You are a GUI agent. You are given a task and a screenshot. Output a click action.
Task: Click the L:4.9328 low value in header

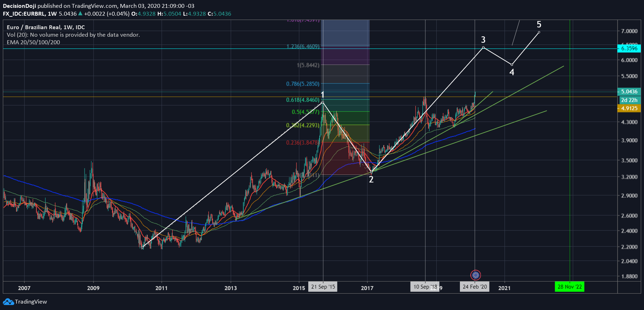click(194, 14)
